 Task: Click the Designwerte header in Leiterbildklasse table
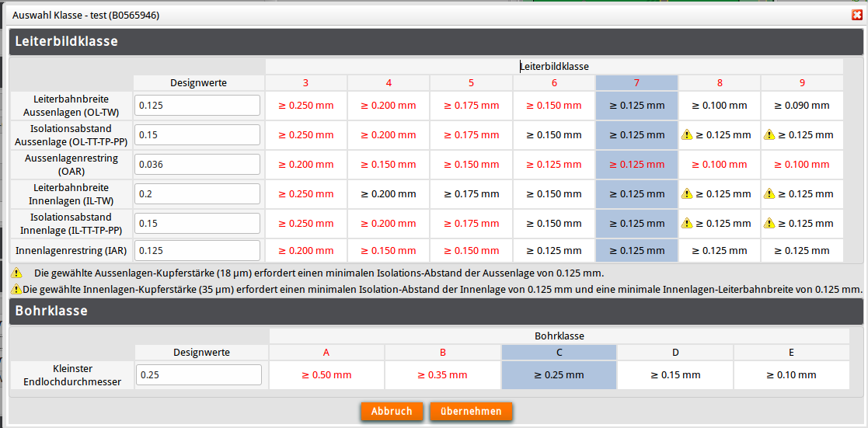198,83
